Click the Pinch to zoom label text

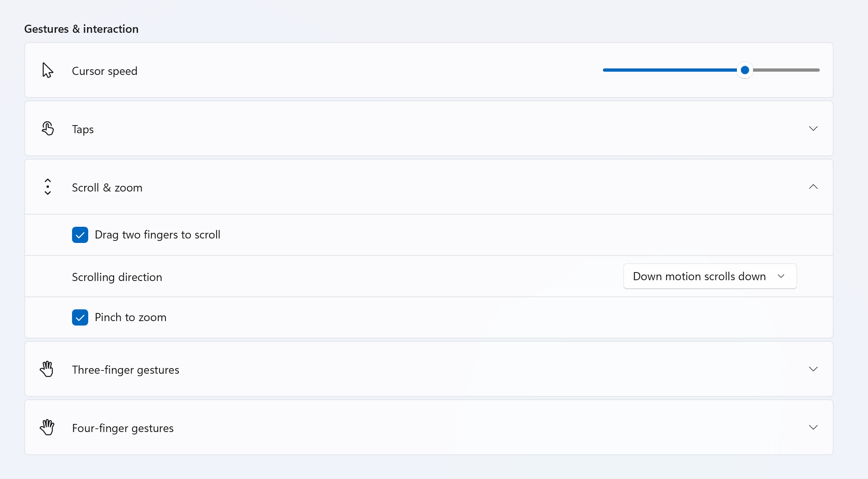[130, 317]
